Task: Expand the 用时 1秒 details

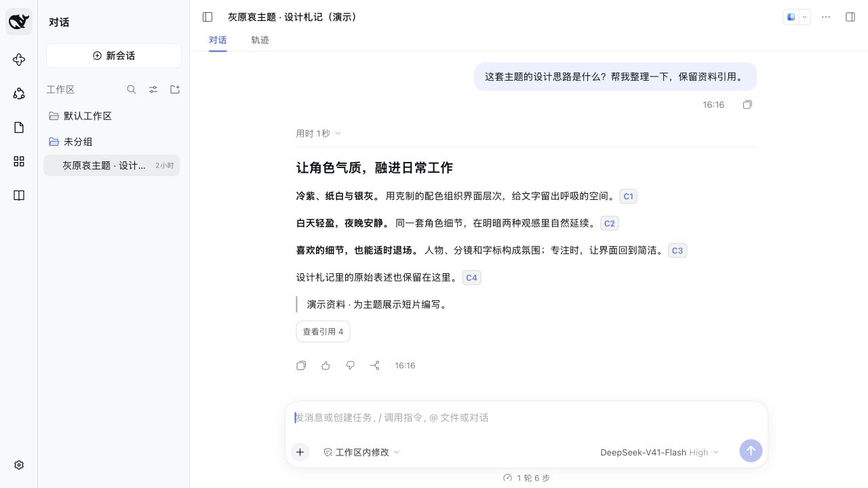Action: click(x=318, y=134)
